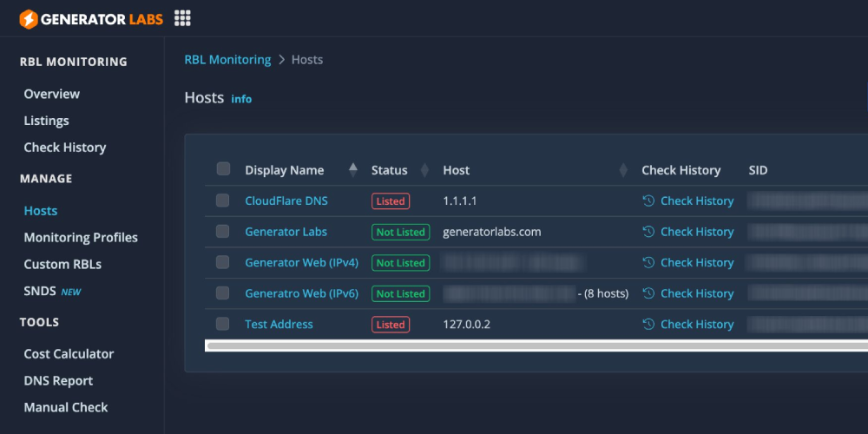Viewport: 868px width, 434px height.
Task: Click Not Listed badge for Generatro Web (IPv6)
Action: point(401,294)
